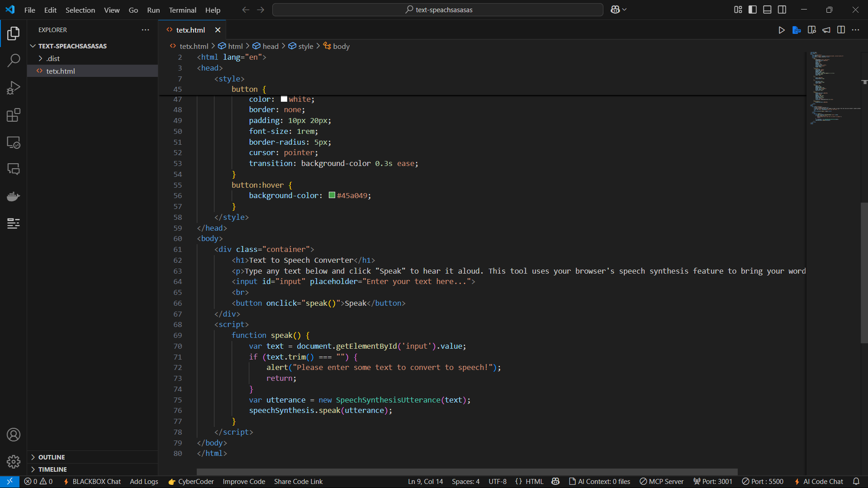Image resolution: width=868 pixels, height=488 pixels.
Task: Click the Run Code play icon
Action: [781, 30]
